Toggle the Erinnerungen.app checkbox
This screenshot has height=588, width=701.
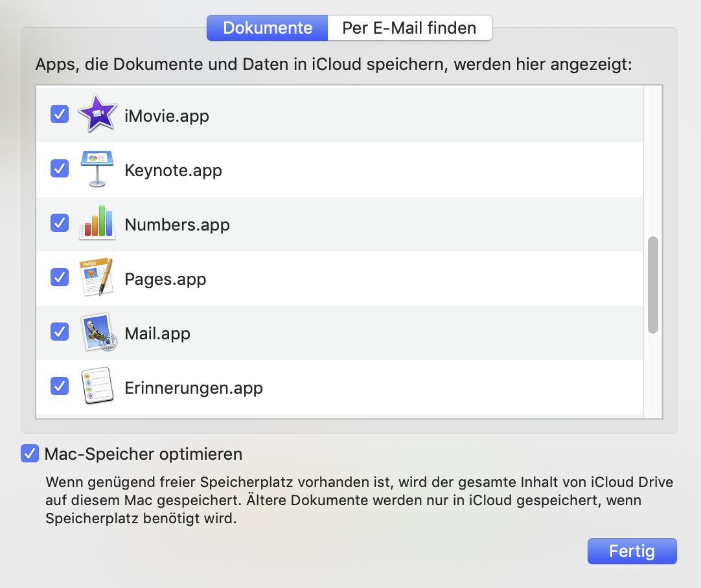point(60,387)
